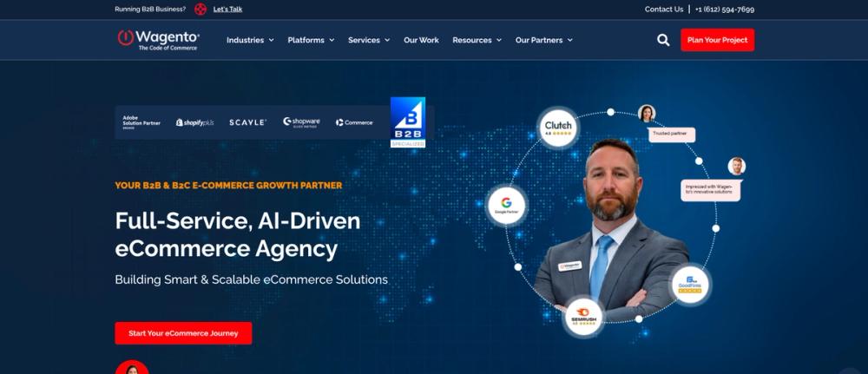Image resolution: width=868 pixels, height=374 pixels.
Task: Open the search magnifier icon
Action: tap(663, 40)
